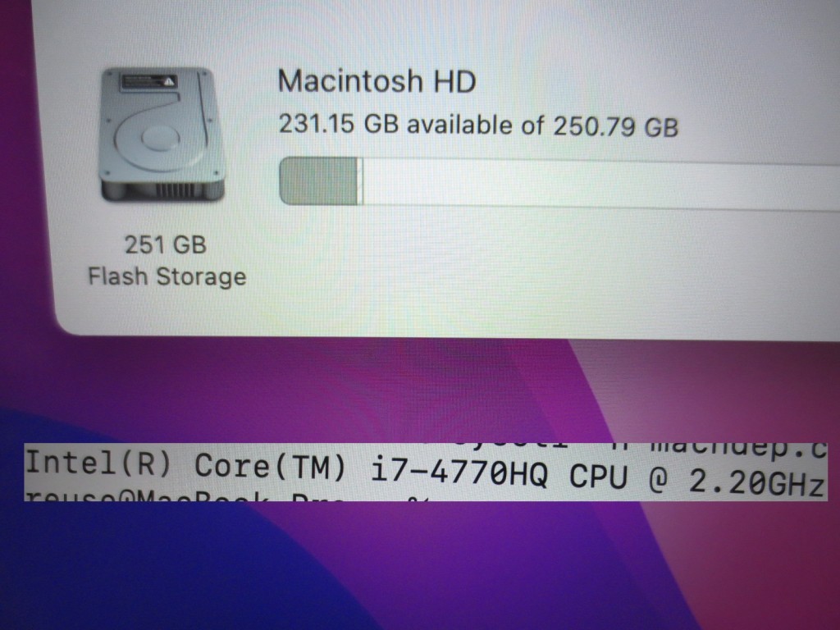Click the "251 GB" label under drive
The height and width of the screenshot is (630, 840).
tap(166, 245)
